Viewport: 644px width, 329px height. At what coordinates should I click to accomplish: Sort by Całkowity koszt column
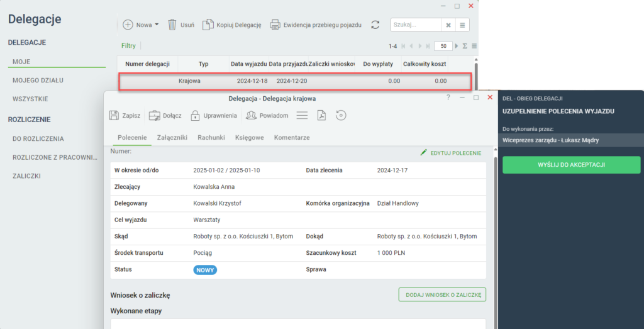pyautogui.click(x=425, y=64)
